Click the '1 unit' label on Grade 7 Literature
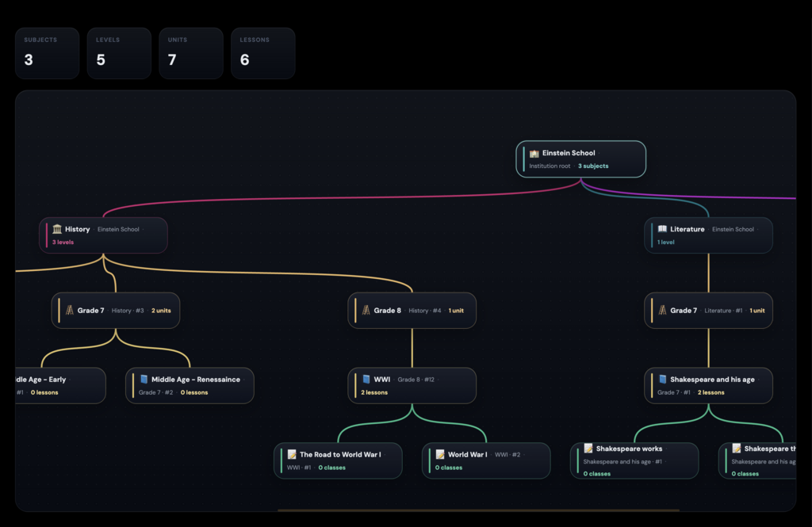This screenshot has width=812, height=527. [x=757, y=311]
